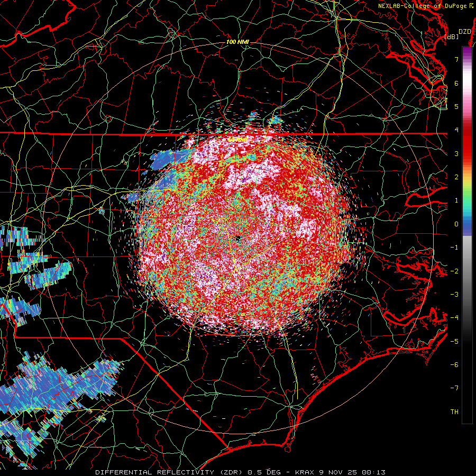
Task: Click the black radar site dot at center
Action: pyautogui.click(x=238, y=238)
